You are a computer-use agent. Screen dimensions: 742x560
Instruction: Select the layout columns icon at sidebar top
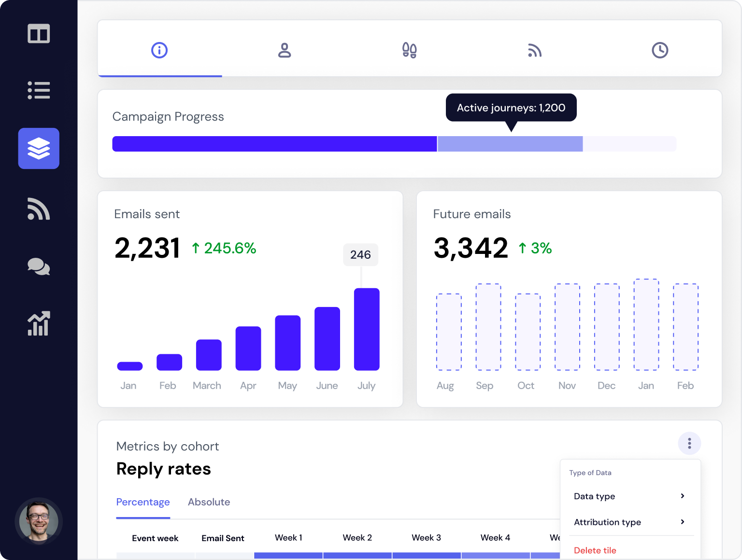[x=39, y=33]
